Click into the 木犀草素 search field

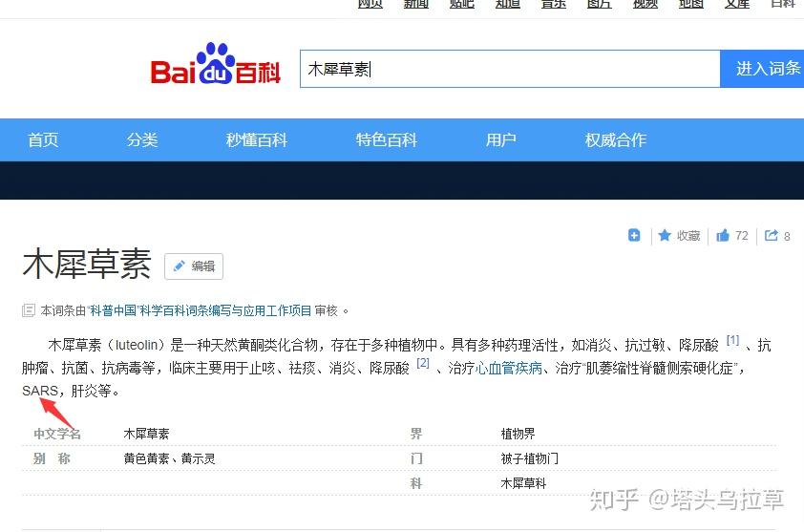(x=510, y=69)
